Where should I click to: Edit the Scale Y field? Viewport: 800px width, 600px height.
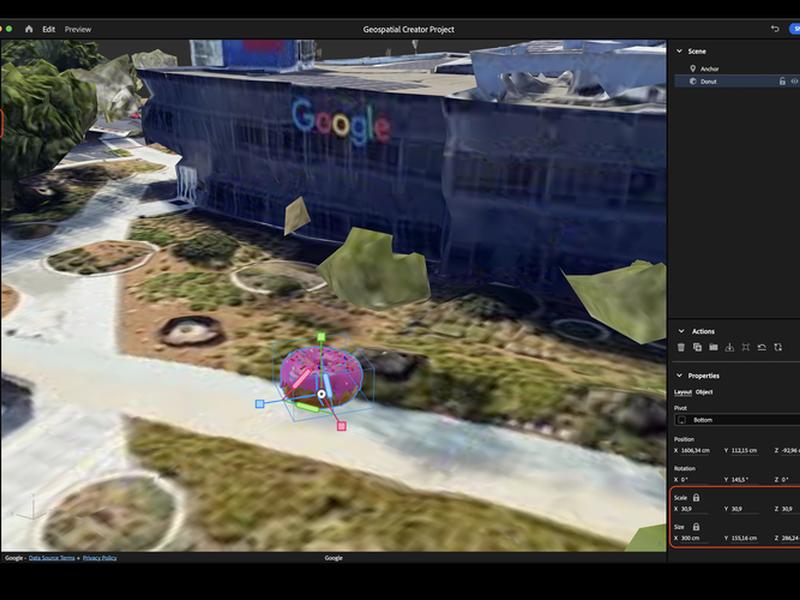coord(744,509)
